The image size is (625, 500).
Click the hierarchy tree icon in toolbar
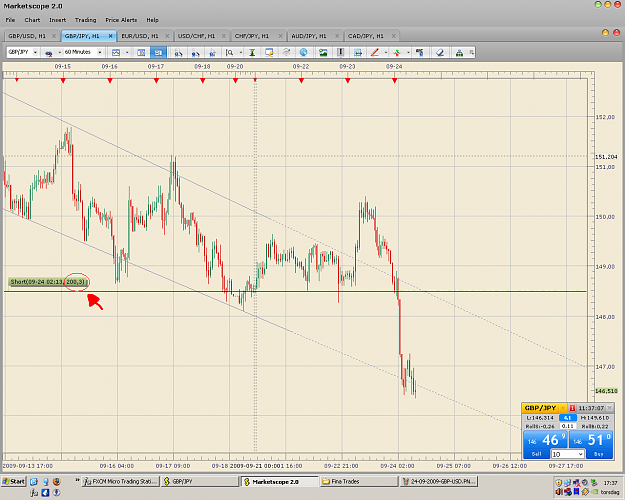tap(459, 52)
